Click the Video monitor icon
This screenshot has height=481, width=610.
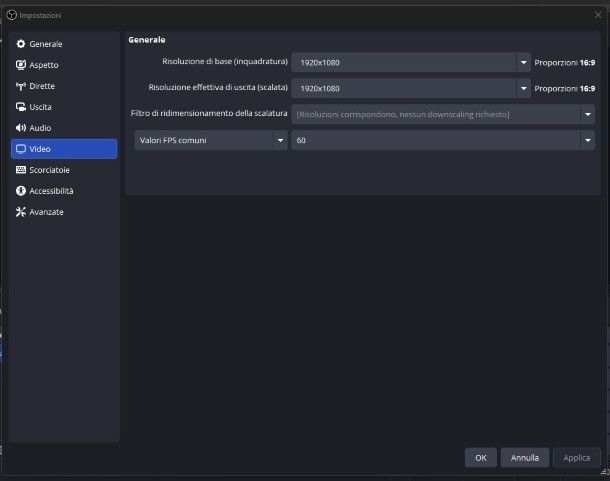pos(21,149)
